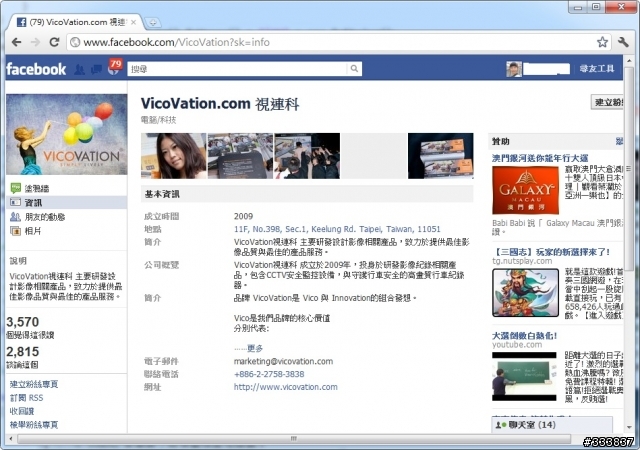Open the second strip photo of the black device
The image size is (640, 450).
[240, 156]
